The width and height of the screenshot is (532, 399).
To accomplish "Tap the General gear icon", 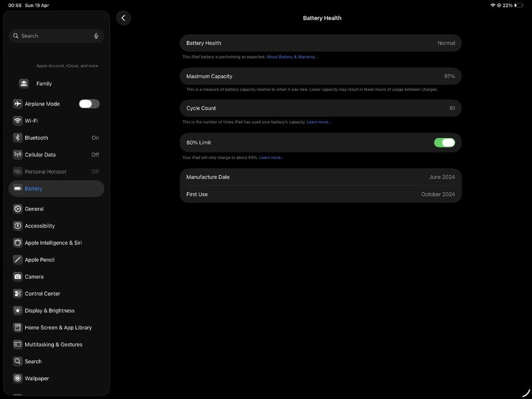I will 18,209.
